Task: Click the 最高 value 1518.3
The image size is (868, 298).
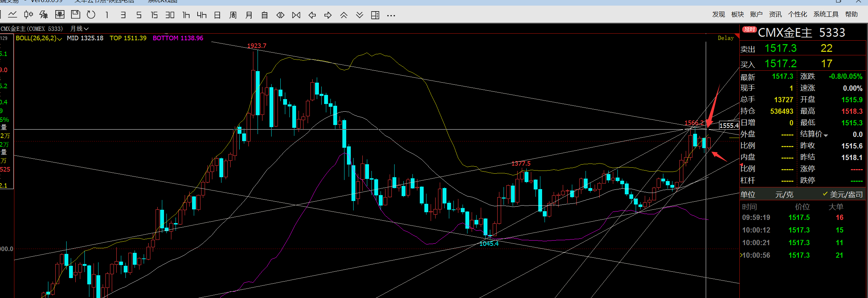Action: 852,111
